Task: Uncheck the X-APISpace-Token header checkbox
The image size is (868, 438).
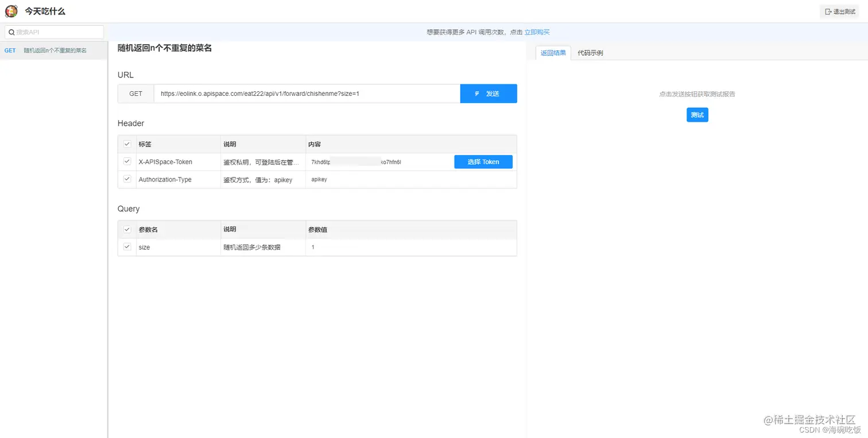Action: pyautogui.click(x=127, y=161)
